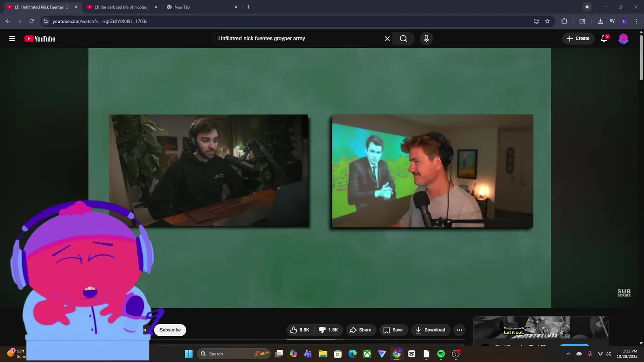Open the YouTube account avatar menu
The height and width of the screenshot is (362, 644).
[623, 39]
